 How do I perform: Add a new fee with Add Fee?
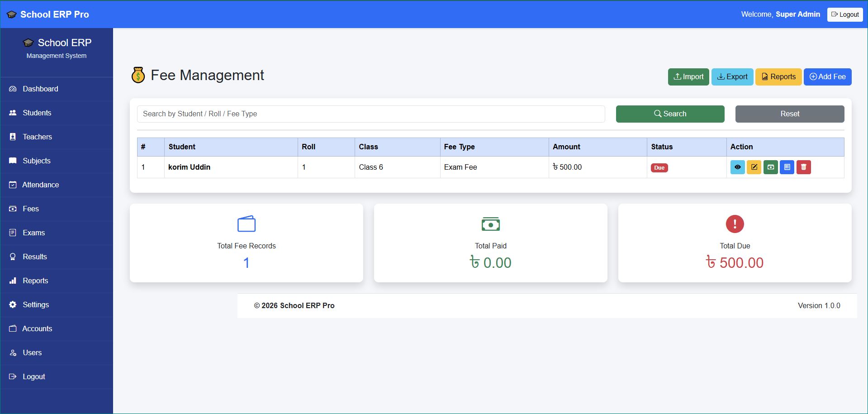tap(827, 77)
